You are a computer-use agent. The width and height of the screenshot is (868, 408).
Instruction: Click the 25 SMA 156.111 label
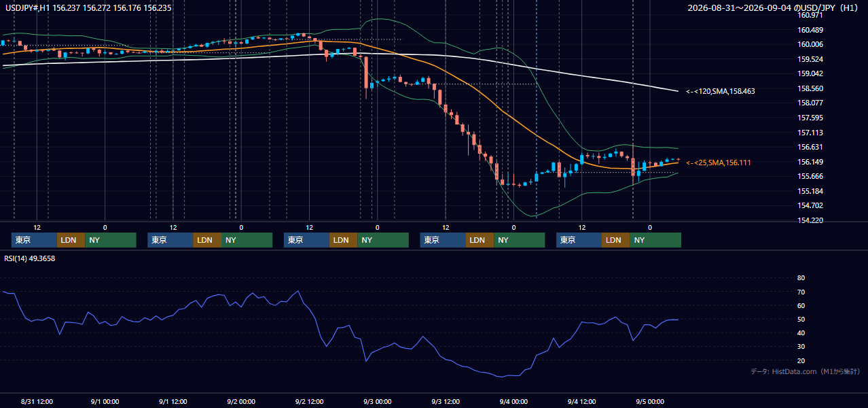pyautogui.click(x=719, y=163)
